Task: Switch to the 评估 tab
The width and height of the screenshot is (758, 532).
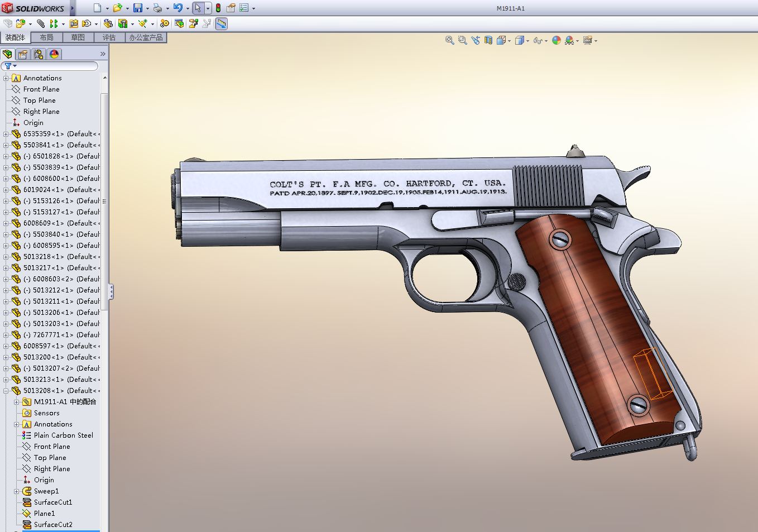Action: click(x=109, y=37)
